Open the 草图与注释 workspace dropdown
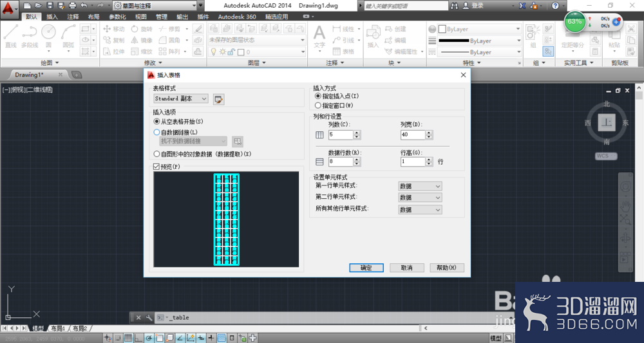The image size is (644, 343). pos(155,6)
